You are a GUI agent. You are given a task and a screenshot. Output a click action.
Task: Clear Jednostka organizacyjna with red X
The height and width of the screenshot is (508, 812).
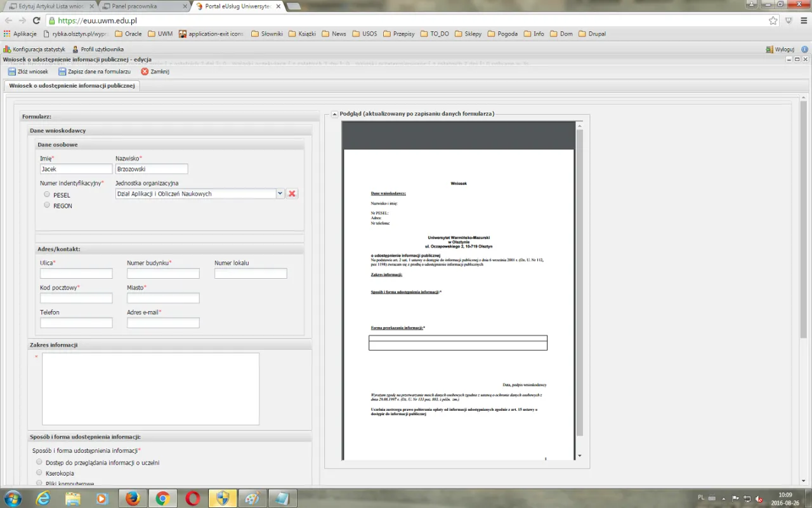(x=292, y=194)
